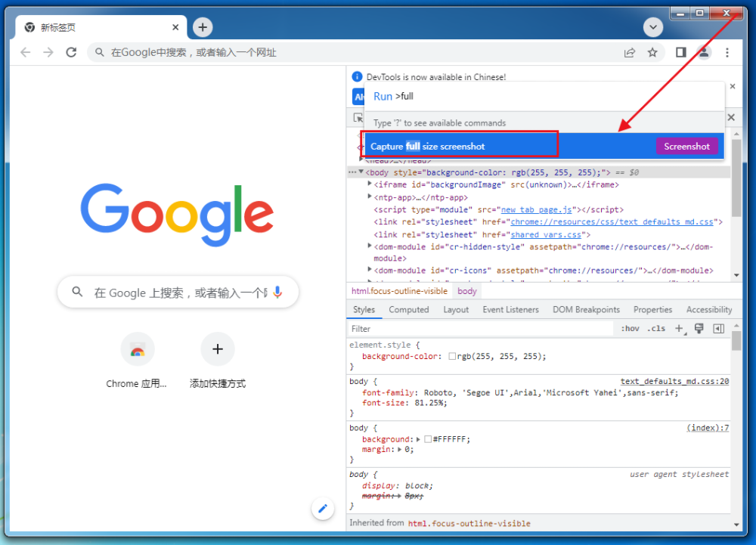Screen dimensions: 756x545
Task: Click the purple Screenshot badge
Action: (x=686, y=147)
